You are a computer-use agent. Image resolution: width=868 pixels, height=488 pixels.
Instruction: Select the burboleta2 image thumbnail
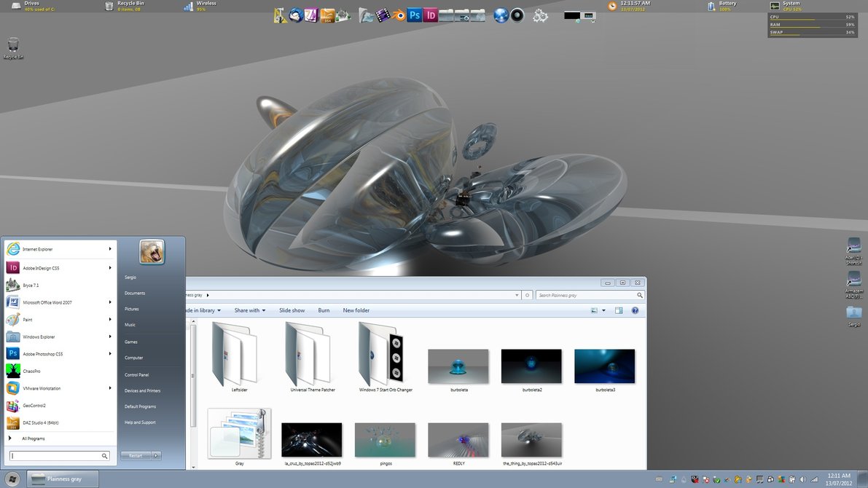click(531, 366)
